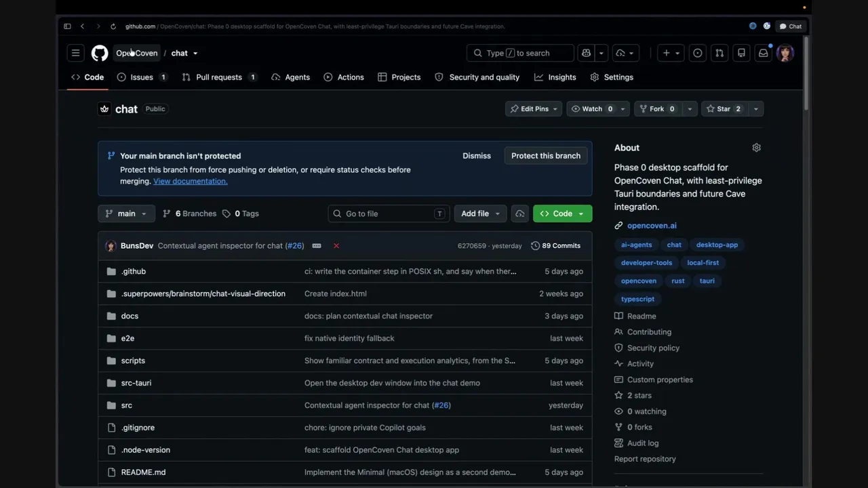Screen dimensions: 868x488
Task: Click the Report repository link
Action: point(645,459)
